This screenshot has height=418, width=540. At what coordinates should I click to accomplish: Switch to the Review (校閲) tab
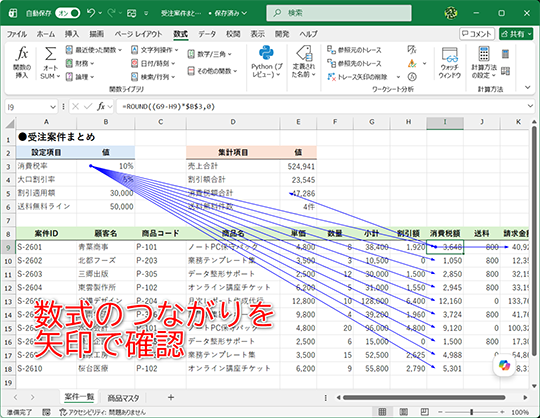click(x=233, y=34)
